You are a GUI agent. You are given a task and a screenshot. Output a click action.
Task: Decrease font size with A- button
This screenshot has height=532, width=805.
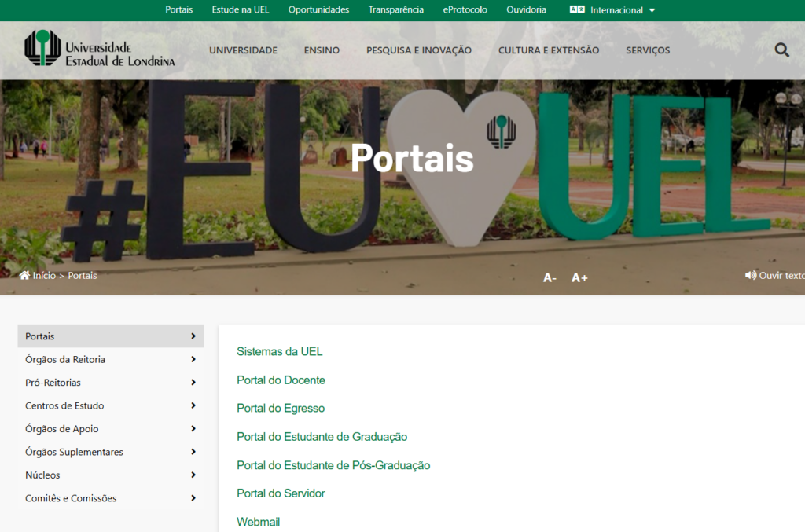550,278
